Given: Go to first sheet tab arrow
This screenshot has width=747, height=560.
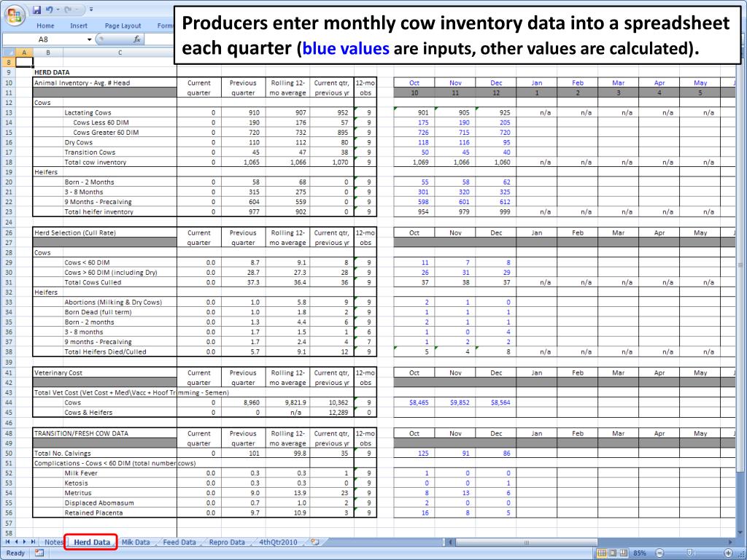Looking at the screenshot, I should click(x=8, y=542).
